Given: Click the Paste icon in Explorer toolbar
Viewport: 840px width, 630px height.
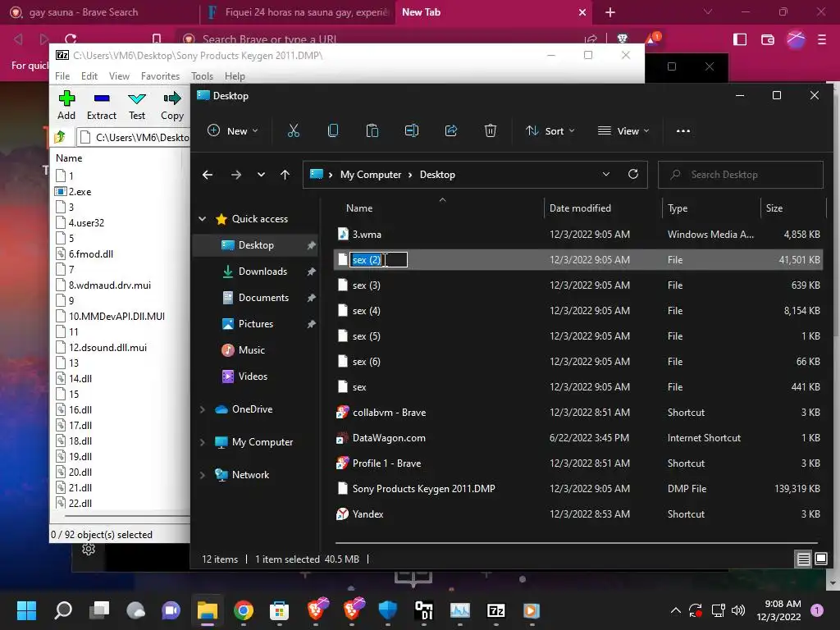Looking at the screenshot, I should click(372, 130).
